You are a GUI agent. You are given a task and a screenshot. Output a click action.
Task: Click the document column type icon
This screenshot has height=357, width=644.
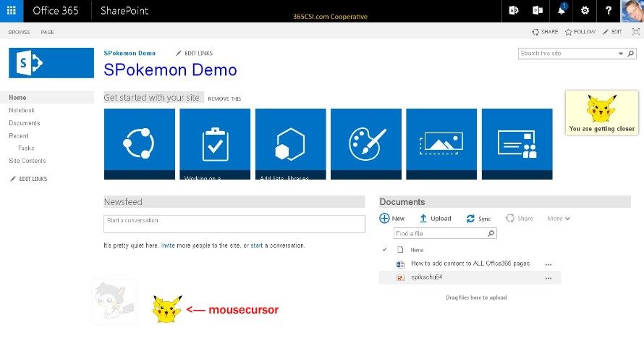(x=400, y=249)
